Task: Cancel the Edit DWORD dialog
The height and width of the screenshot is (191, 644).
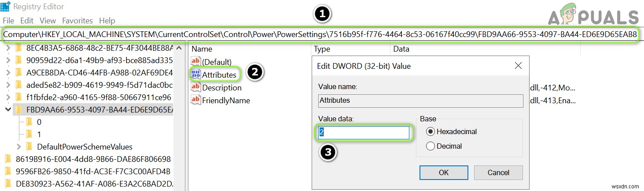Action: coord(498,172)
